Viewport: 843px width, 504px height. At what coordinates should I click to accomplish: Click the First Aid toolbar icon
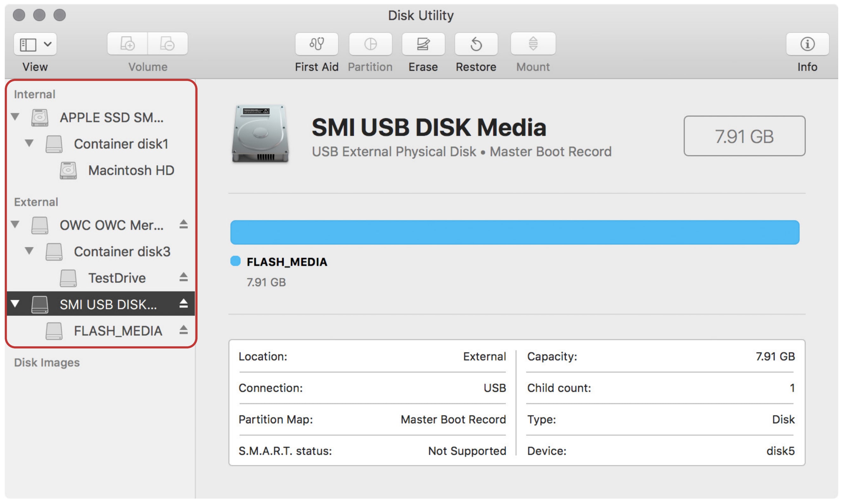click(x=316, y=44)
